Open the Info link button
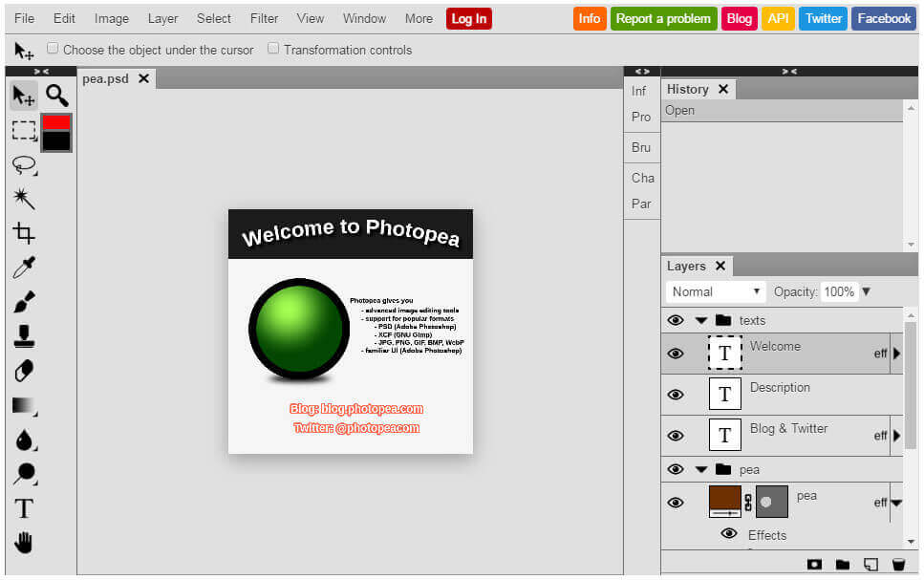 click(x=590, y=19)
